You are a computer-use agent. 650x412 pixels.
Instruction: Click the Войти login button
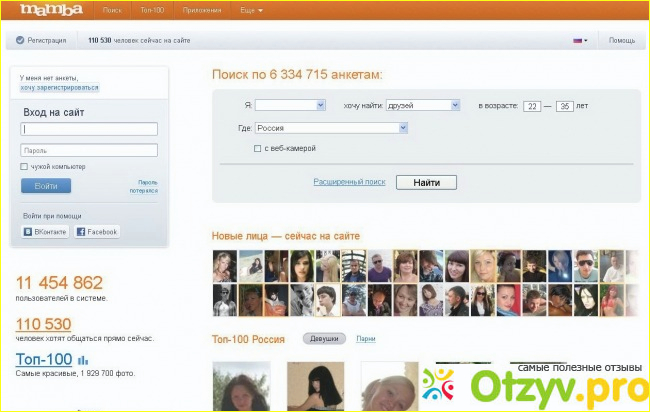pyautogui.click(x=46, y=186)
